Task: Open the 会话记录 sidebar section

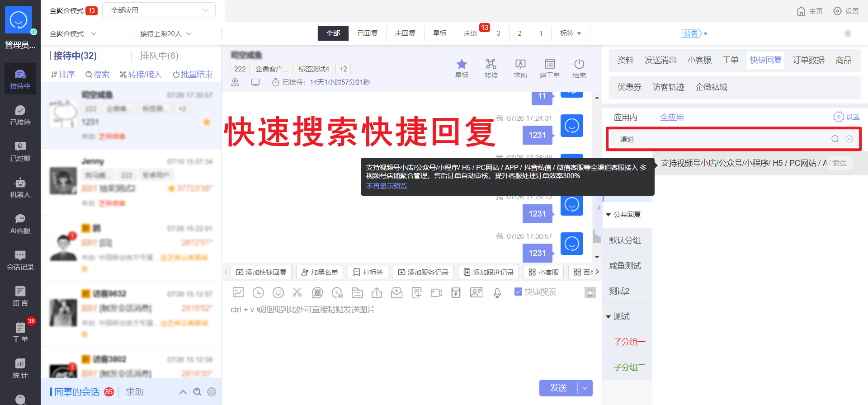Action: [20, 260]
